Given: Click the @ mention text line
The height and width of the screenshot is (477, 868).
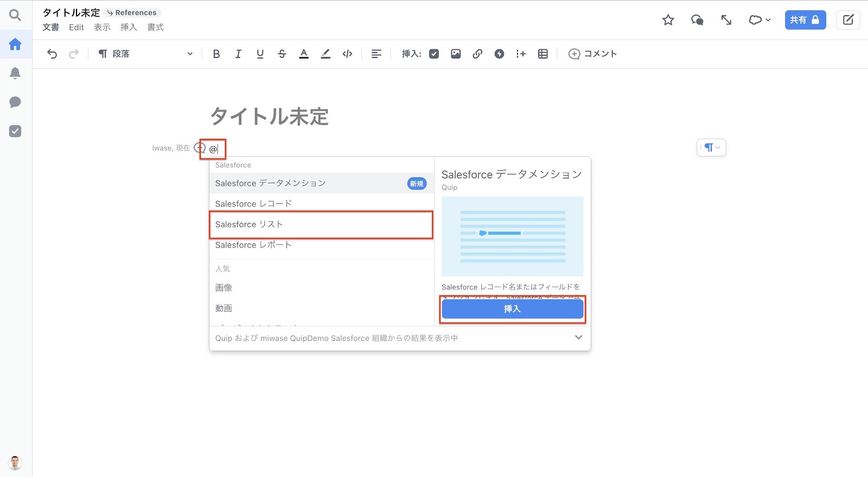Looking at the screenshot, I should 213,149.
